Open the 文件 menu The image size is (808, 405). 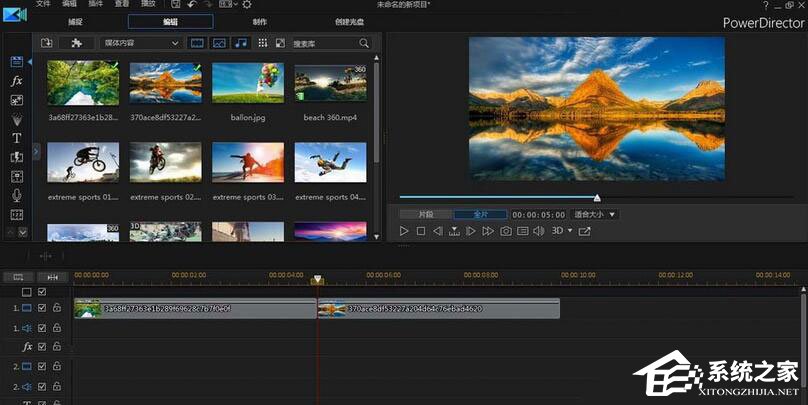point(43,5)
